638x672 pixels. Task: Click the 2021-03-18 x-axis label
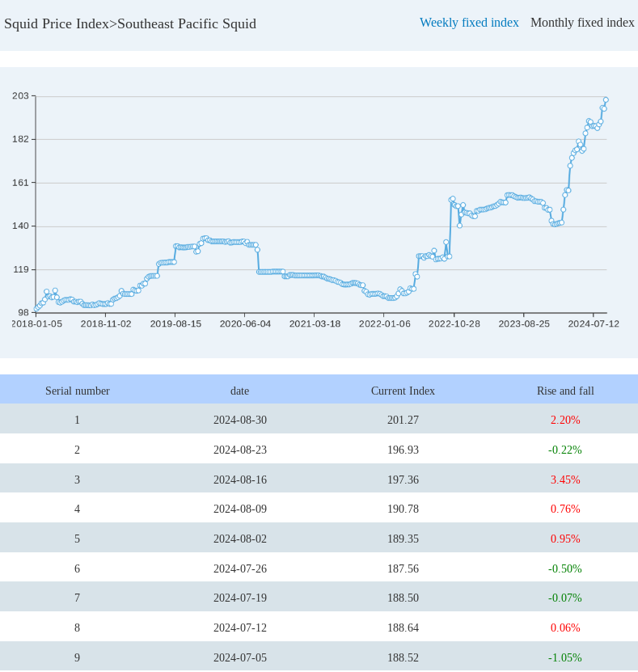(x=315, y=324)
